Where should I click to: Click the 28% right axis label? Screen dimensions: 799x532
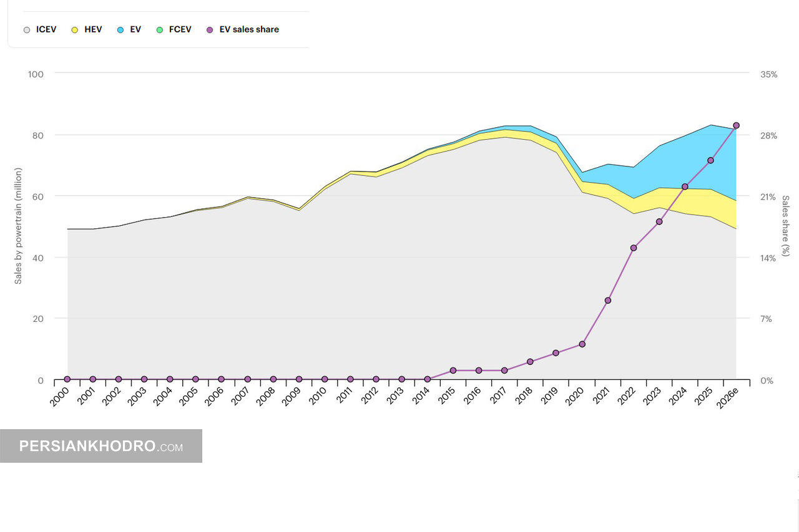tap(768, 135)
